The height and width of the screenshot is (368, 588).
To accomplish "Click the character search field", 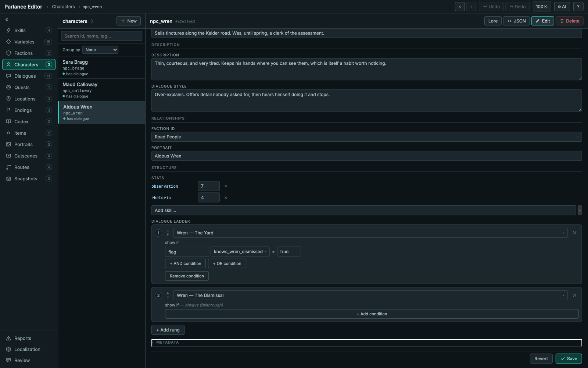I will [101, 36].
